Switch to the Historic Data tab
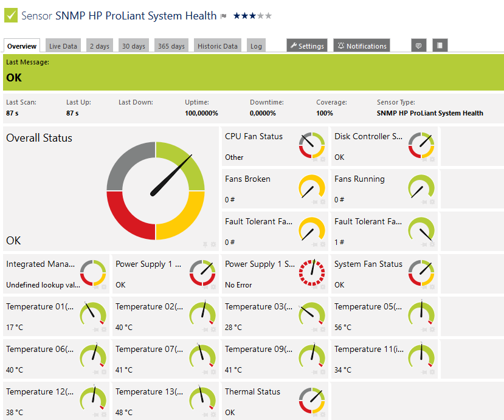The width and height of the screenshot is (504, 420). (x=218, y=46)
